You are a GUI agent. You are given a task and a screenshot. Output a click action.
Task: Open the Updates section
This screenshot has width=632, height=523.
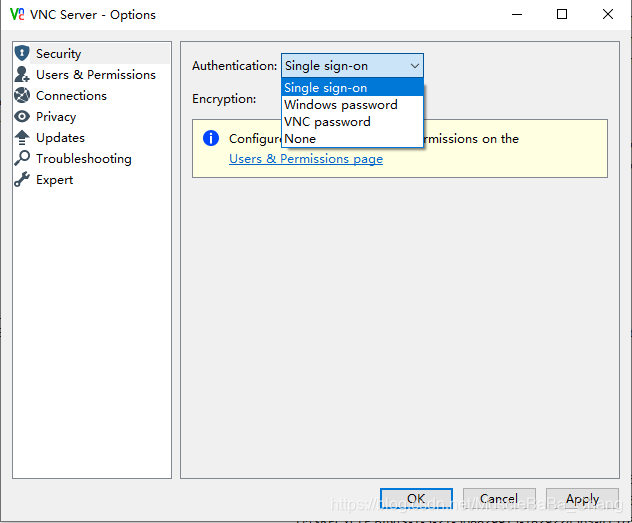point(92,137)
